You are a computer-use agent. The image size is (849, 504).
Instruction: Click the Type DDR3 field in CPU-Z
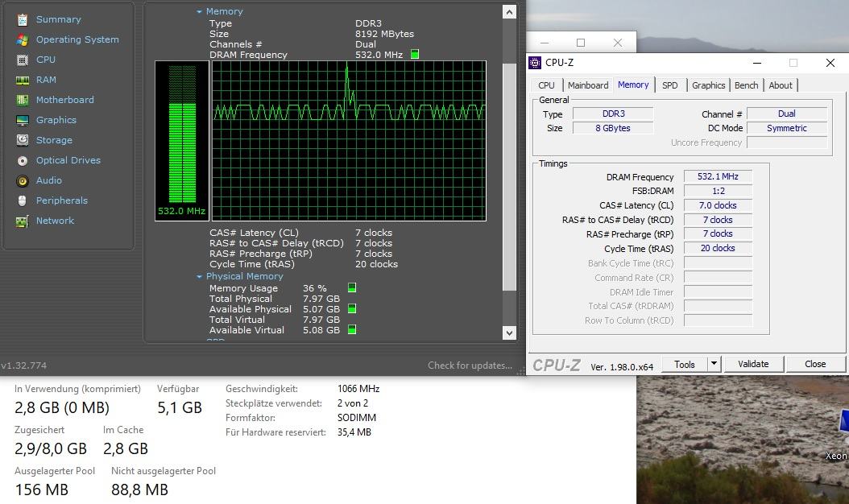613,114
